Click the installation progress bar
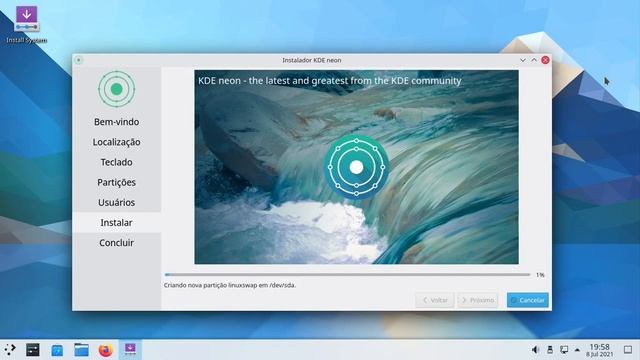 pyautogui.click(x=347, y=275)
